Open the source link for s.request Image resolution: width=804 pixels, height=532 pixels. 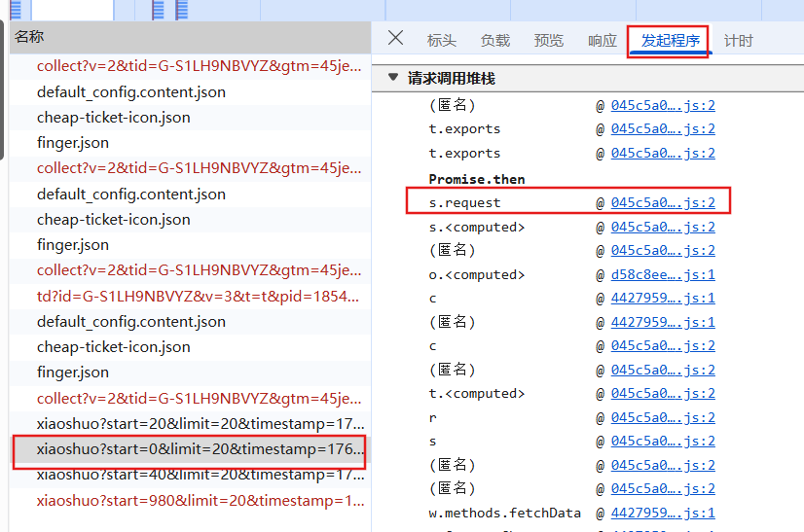[x=662, y=203]
